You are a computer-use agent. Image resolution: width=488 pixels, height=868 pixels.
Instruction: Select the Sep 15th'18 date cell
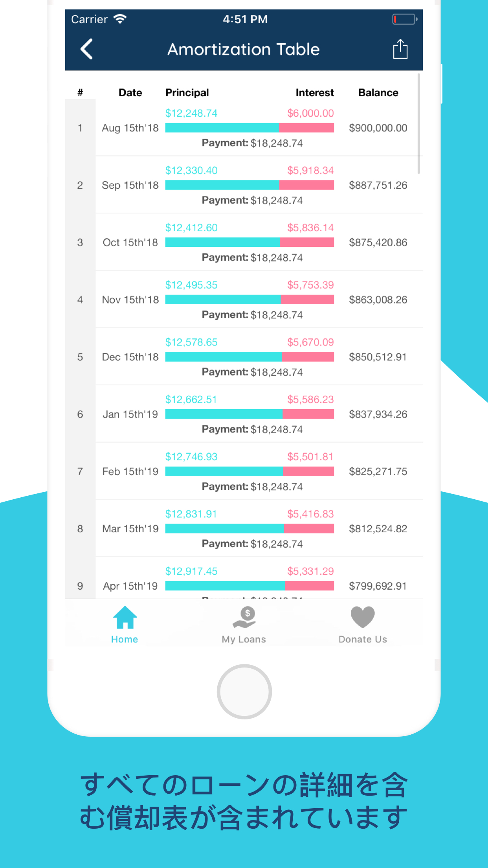[x=130, y=185]
